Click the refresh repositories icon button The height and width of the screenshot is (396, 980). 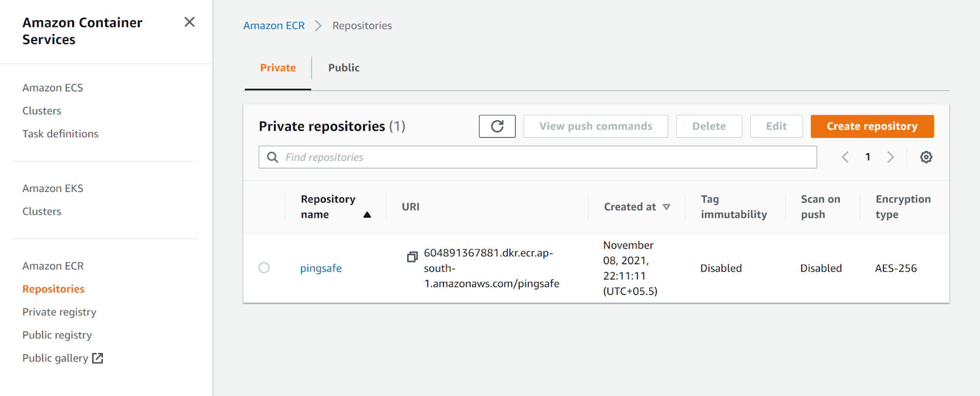(497, 126)
